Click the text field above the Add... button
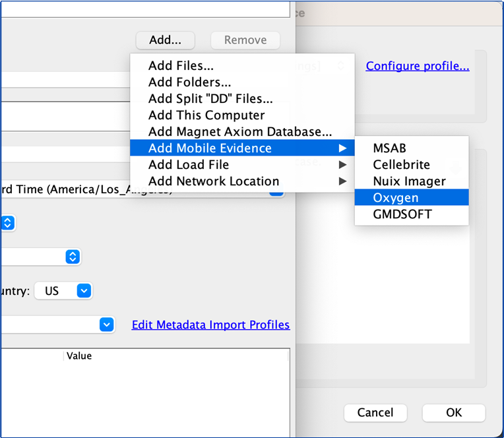Screen dimensions: 504x438 [x=145, y=10]
